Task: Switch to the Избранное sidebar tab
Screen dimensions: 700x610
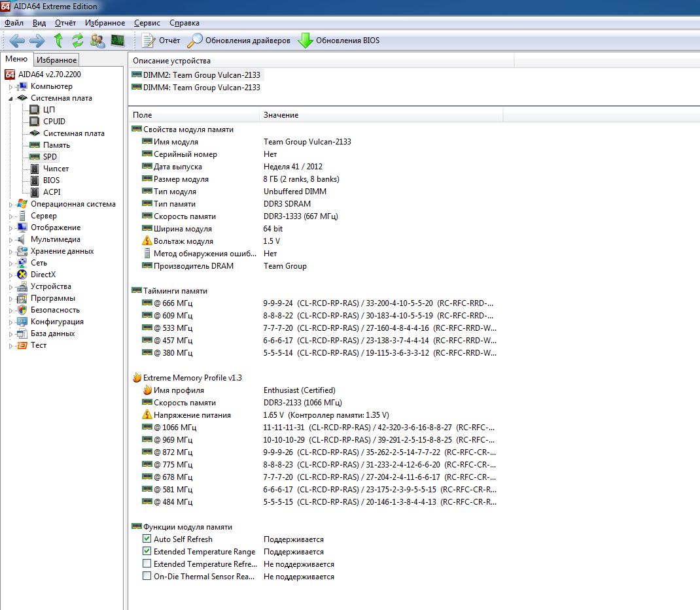Action: click(56, 59)
